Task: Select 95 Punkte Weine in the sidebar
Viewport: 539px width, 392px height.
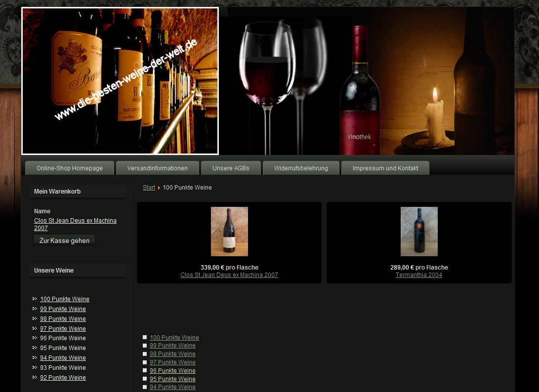Action: pyautogui.click(x=63, y=348)
